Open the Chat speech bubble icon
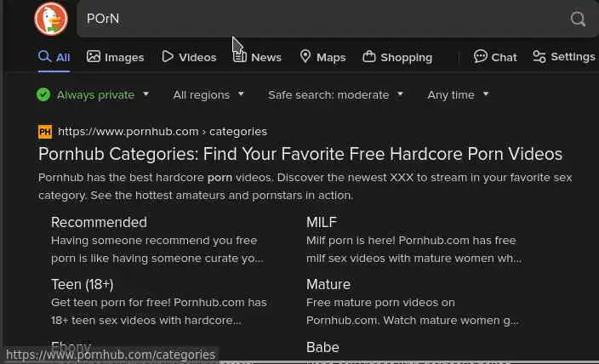 point(481,57)
